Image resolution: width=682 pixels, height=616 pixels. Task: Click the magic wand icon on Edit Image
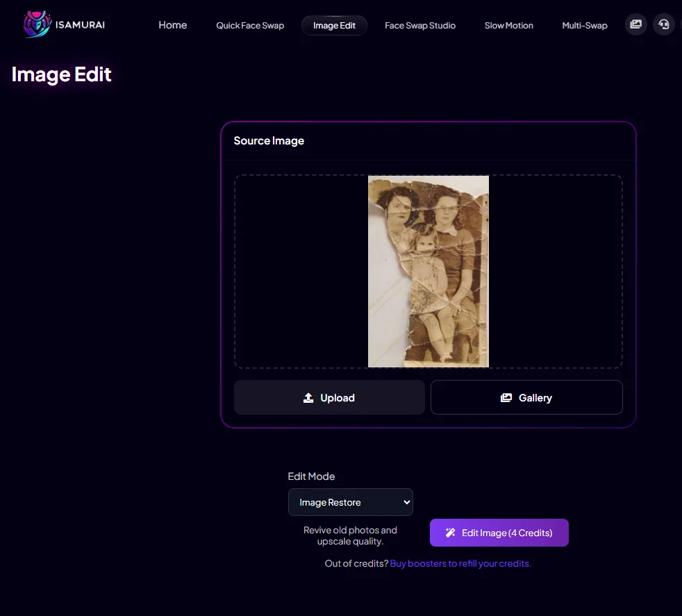pyautogui.click(x=451, y=533)
